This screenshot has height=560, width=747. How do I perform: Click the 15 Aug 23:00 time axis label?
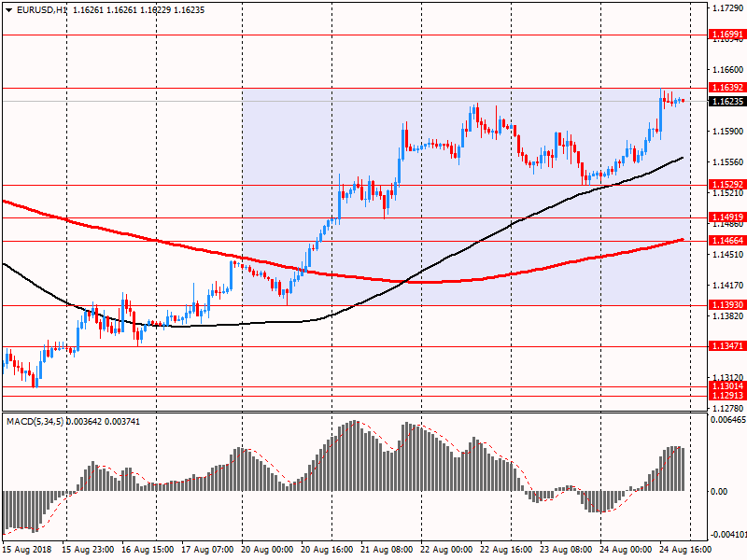click(x=88, y=550)
